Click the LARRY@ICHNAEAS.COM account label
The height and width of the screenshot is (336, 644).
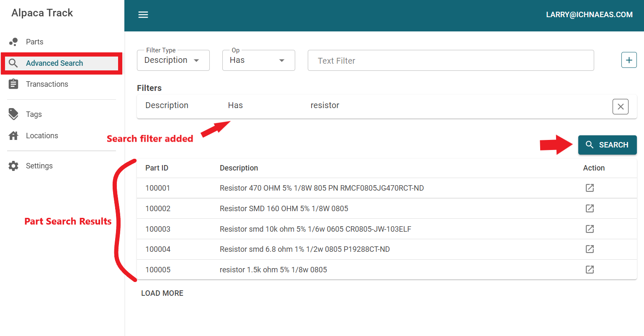click(x=589, y=15)
